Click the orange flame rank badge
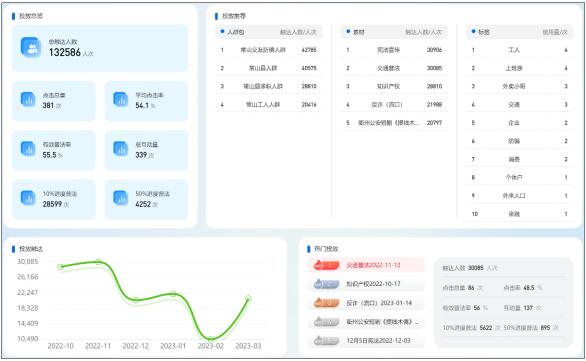The image size is (586, 361). click(326, 303)
